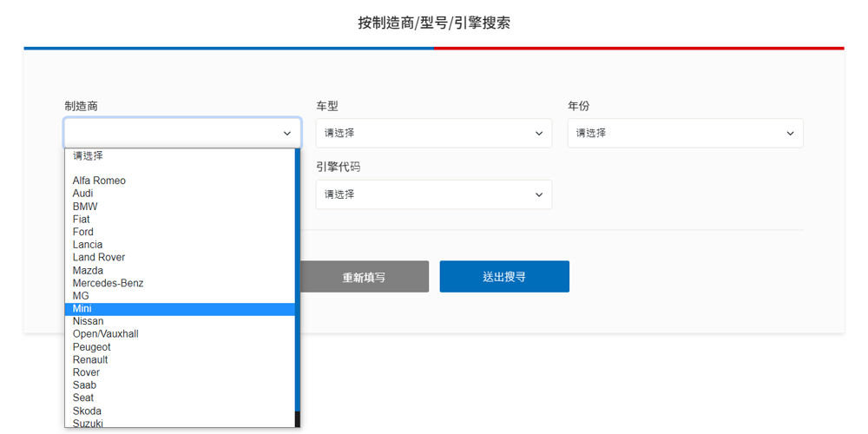The width and height of the screenshot is (868, 434).
Task: Choose Audi from manufacturer list
Action: (x=180, y=194)
